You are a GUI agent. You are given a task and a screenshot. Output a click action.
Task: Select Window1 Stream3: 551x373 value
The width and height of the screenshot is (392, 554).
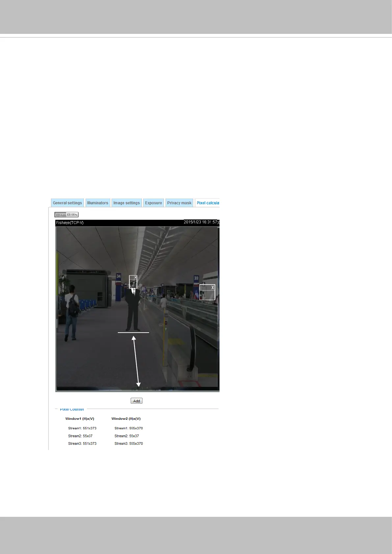[x=82, y=443]
